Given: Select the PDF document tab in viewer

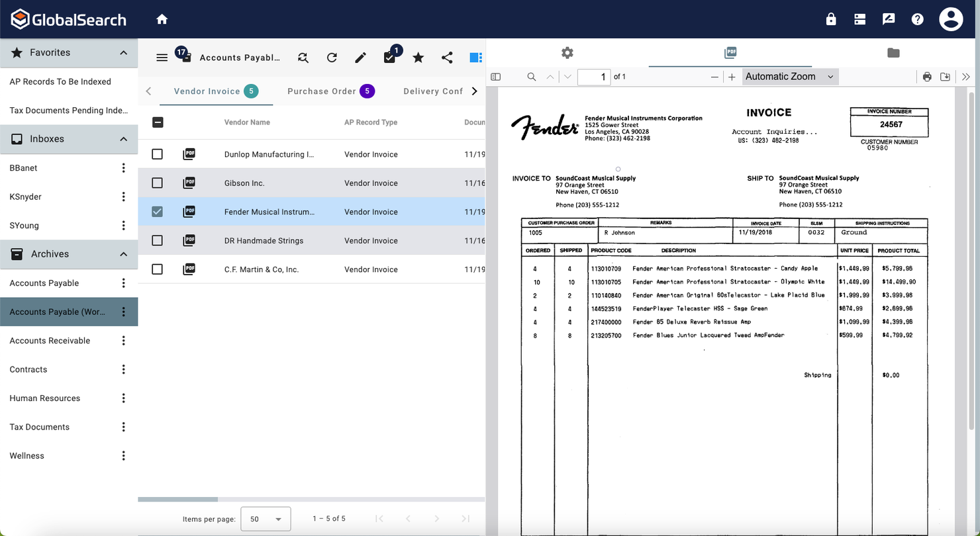Looking at the screenshot, I should click(730, 52).
